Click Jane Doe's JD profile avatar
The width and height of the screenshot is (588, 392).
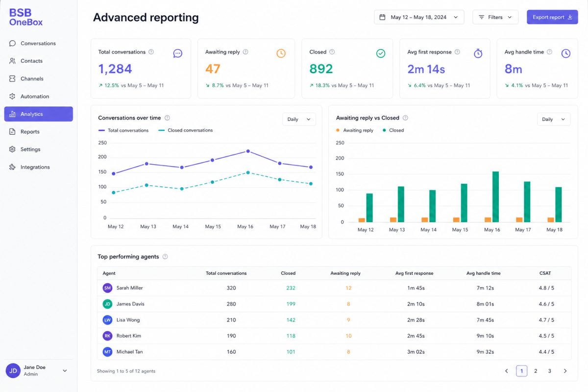(13, 371)
